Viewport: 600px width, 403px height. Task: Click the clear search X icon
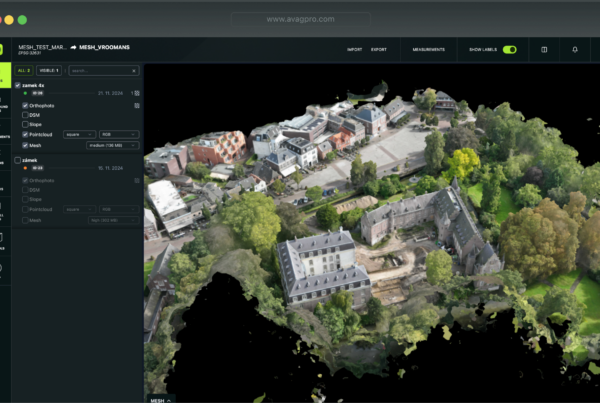point(135,71)
